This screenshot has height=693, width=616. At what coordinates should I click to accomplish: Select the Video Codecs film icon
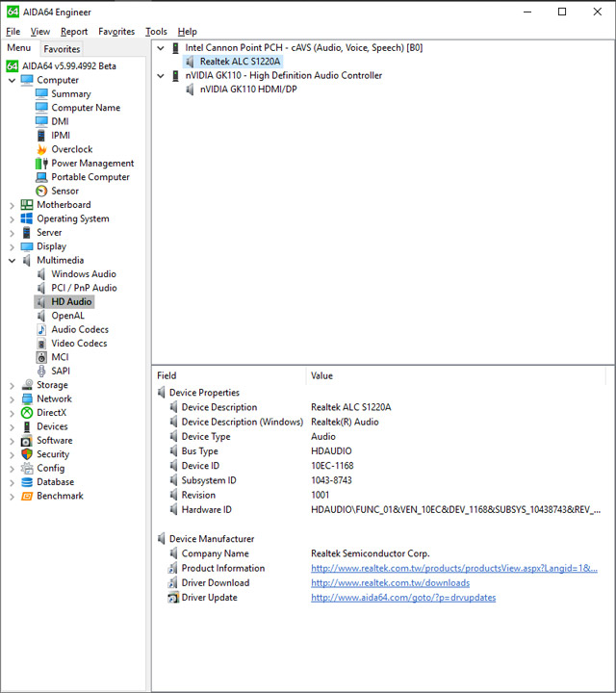click(x=41, y=344)
